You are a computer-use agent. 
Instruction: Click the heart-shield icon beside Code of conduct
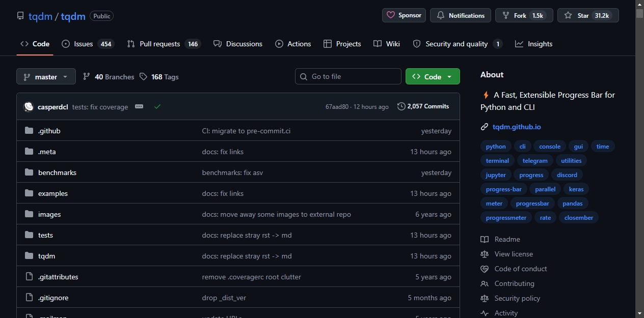point(485,269)
